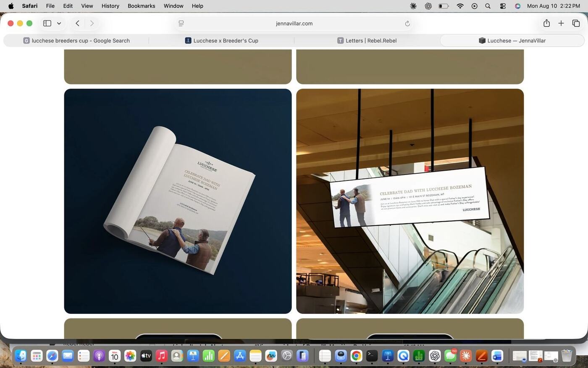Open Spotlight search
Screen dimensions: 588x368
[x=488, y=6]
